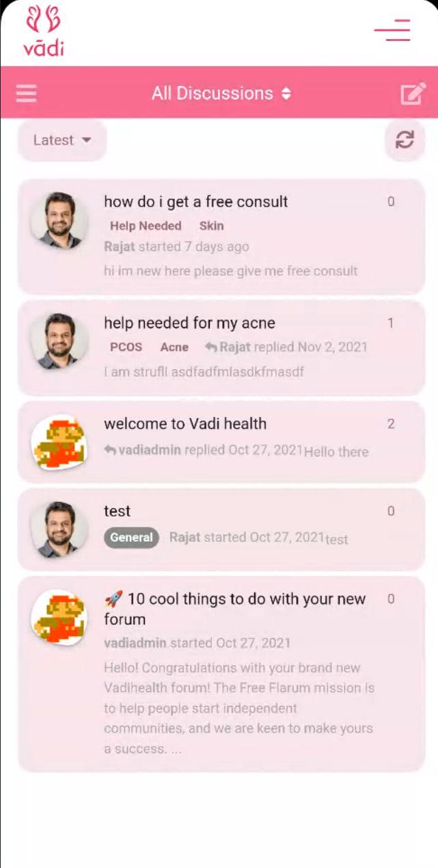
Task: Click the General tag badge
Action: [131, 538]
